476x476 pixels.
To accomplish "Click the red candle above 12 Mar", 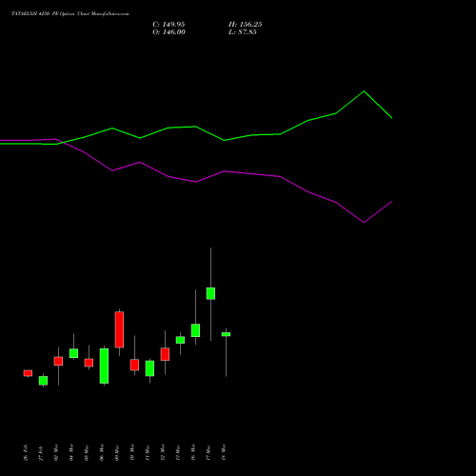I will [165, 354].
